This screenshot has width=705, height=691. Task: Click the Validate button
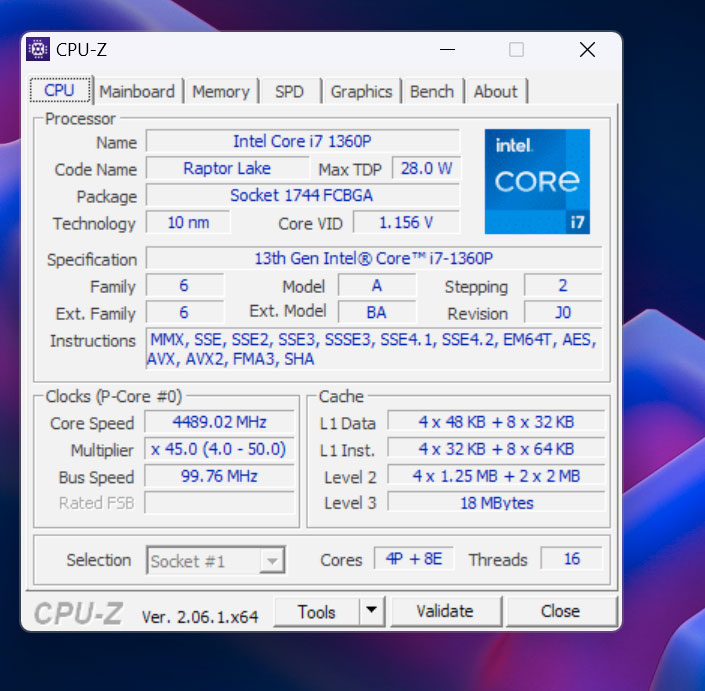tap(445, 611)
